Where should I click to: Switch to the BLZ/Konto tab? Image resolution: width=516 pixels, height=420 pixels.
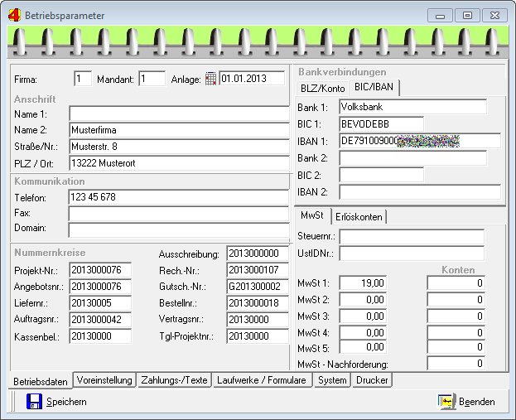[322, 88]
